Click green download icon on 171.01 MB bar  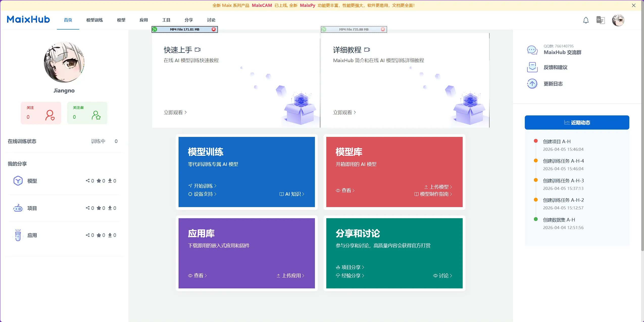tap(155, 29)
